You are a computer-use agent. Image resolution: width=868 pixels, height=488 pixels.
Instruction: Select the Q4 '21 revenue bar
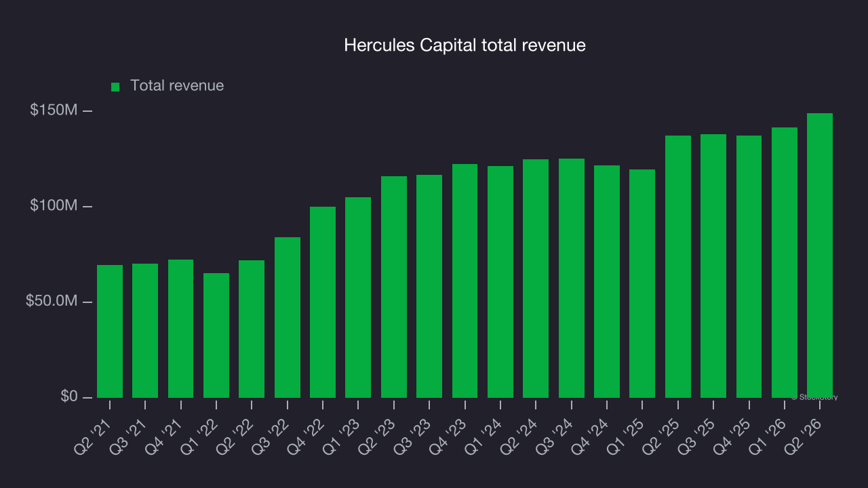180,329
